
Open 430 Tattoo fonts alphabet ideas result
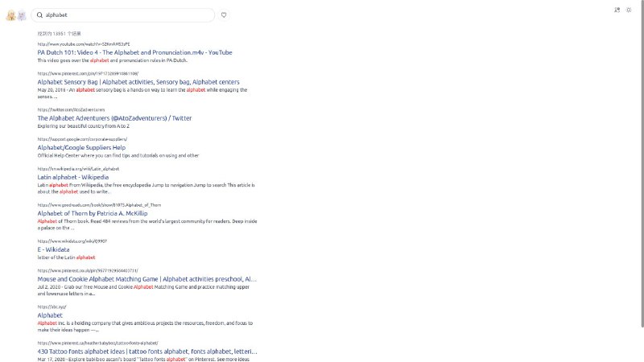147,351
